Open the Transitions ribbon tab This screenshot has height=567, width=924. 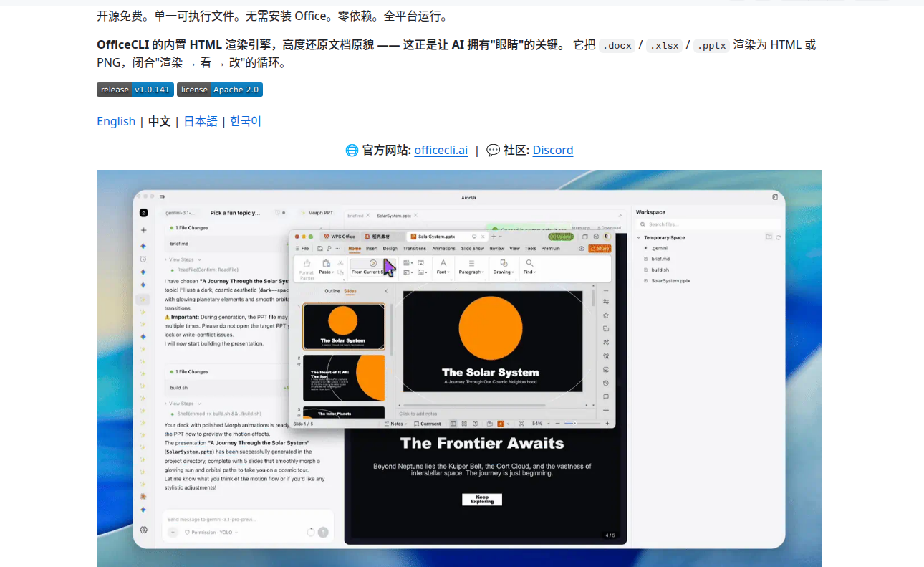pyautogui.click(x=414, y=249)
